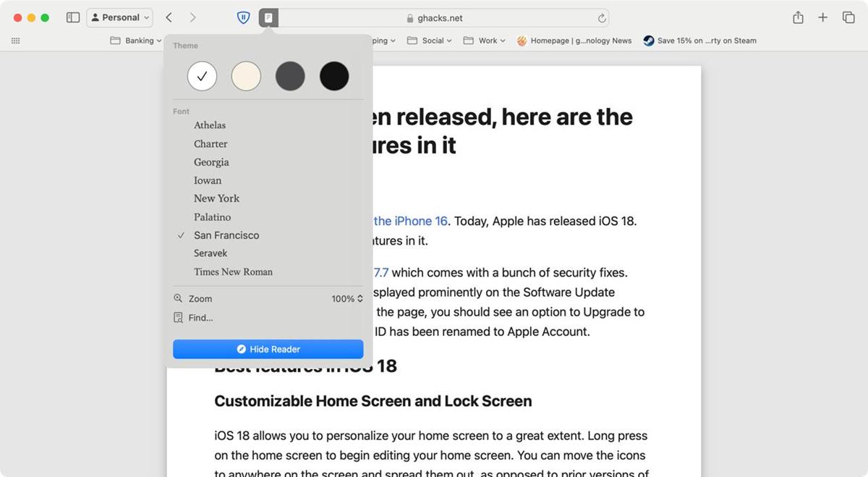Select the dark gray Reader theme
The image size is (868, 477).
290,76
